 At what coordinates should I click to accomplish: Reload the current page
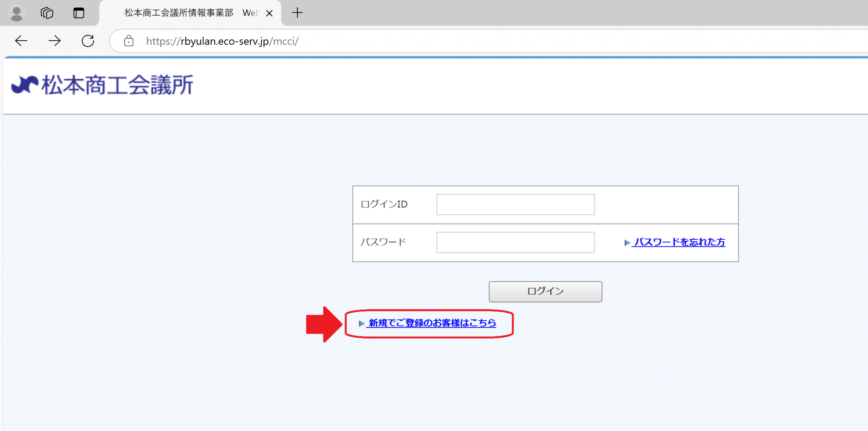pos(88,41)
